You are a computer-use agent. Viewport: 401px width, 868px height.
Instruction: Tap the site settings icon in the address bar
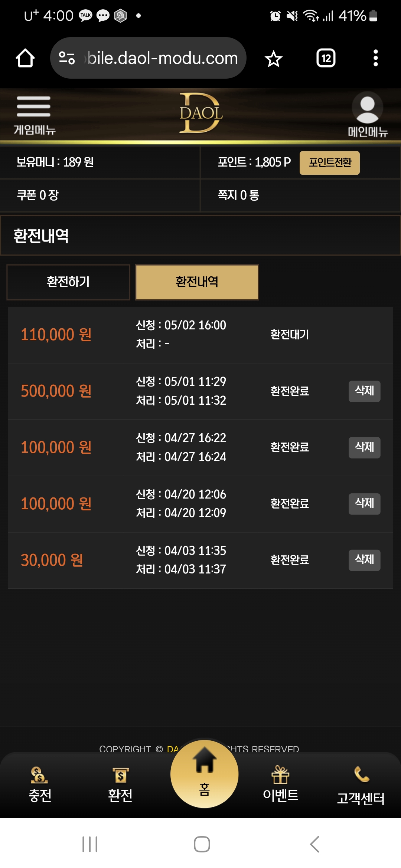point(67,58)
